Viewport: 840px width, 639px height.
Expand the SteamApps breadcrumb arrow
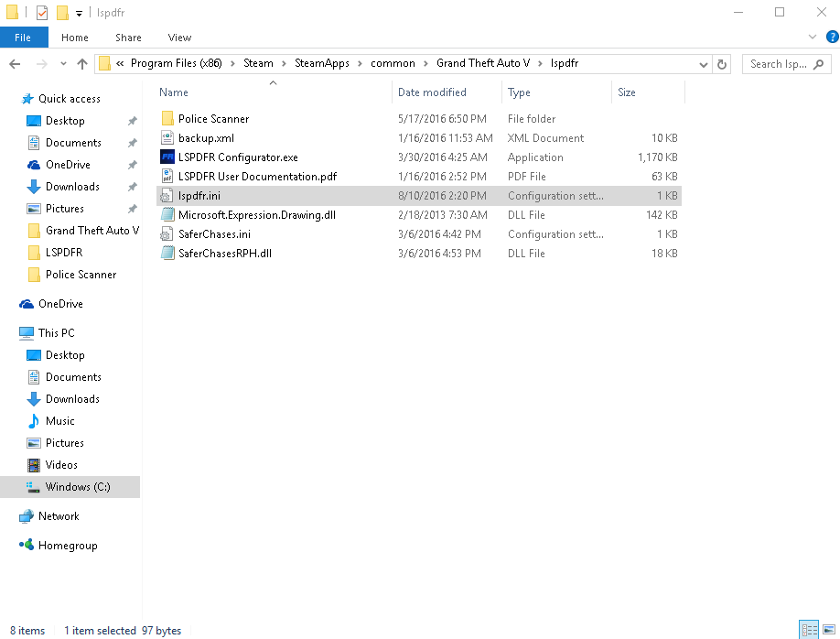coord(360,64)
